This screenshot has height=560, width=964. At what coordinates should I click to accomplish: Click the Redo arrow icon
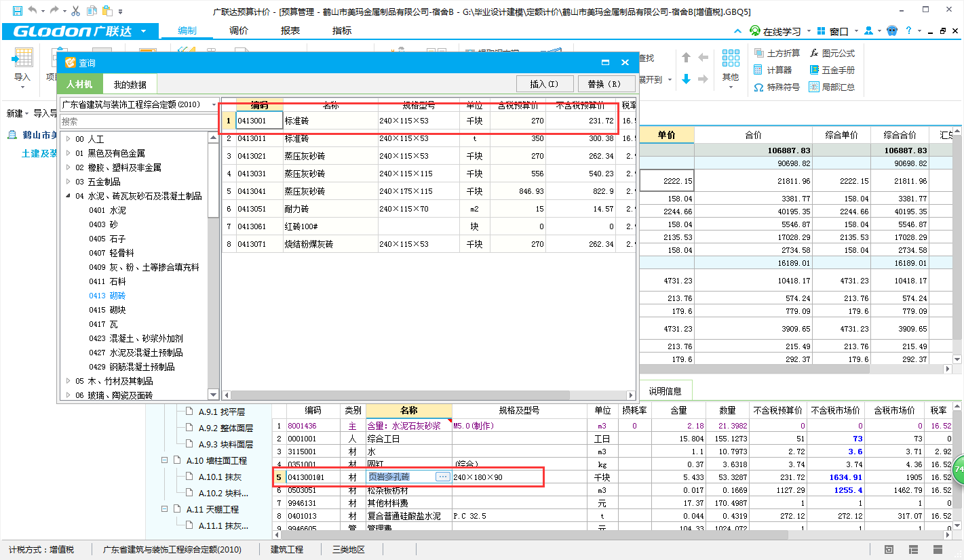54,11
